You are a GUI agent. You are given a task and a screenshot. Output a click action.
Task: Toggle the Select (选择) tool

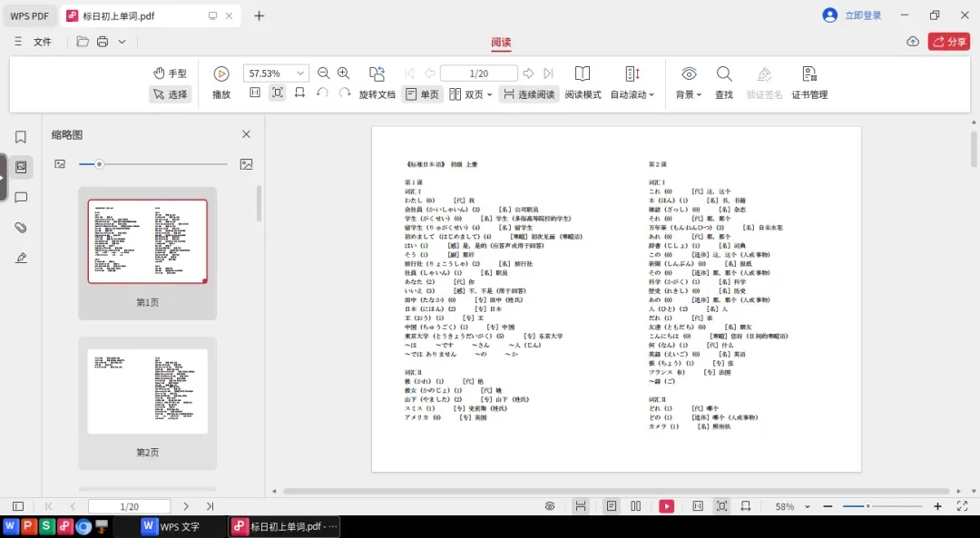click(x=170, y=94)
